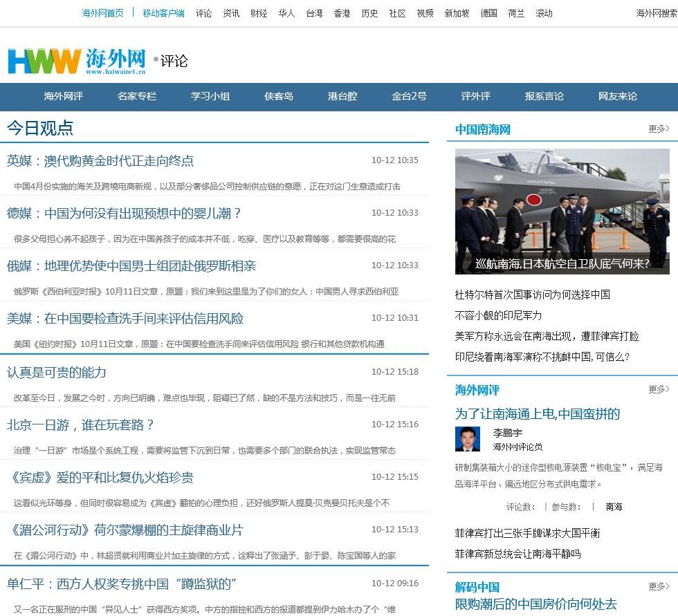Open article 《宾虚》爱的平和比复仇火焰珍贵
The height and width of the screenshot is (616, 678).
coord(100,477)
